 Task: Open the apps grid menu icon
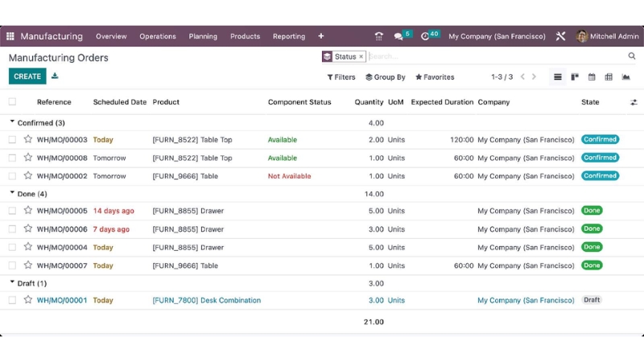pos(10,36)
